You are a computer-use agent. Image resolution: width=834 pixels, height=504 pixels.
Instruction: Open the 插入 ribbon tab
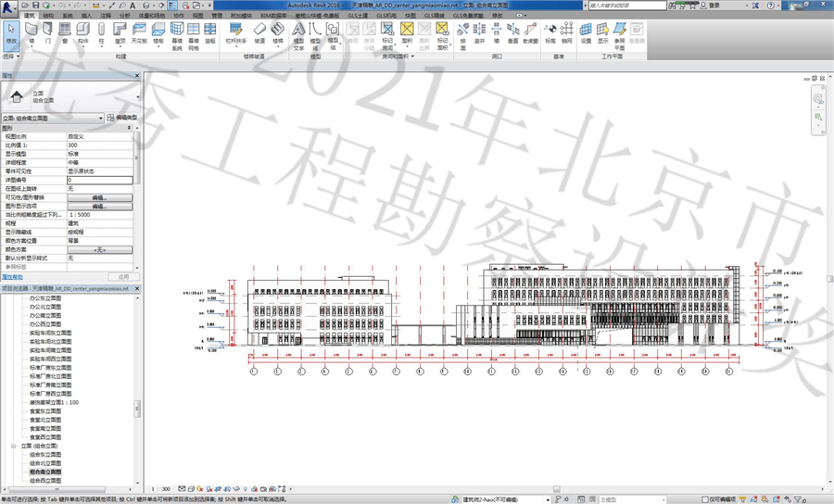(86, 16)
